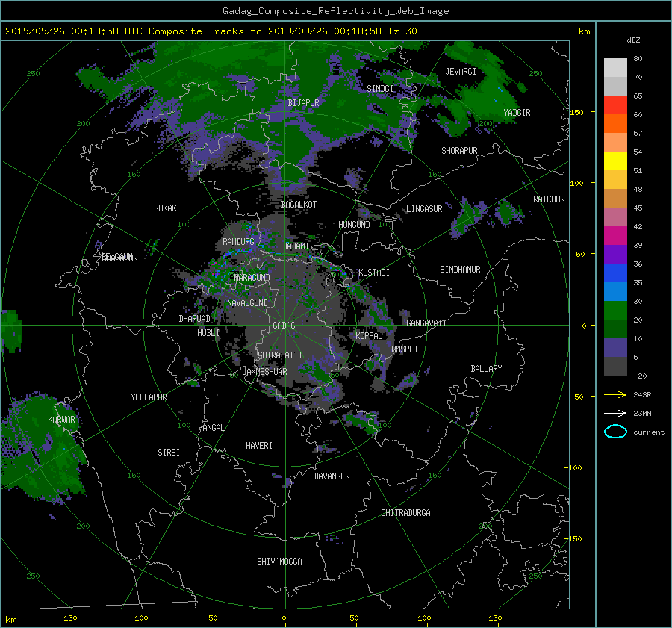Click the -150 tick on bottom km axis
The image size is (672, 628).
coord(68,618)
